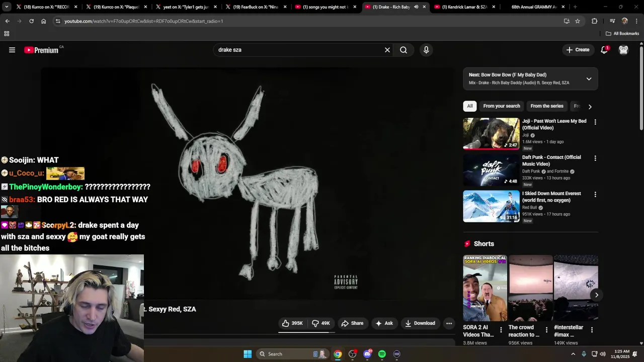Go to the YouTube Premium home logo

pos(41,50)
